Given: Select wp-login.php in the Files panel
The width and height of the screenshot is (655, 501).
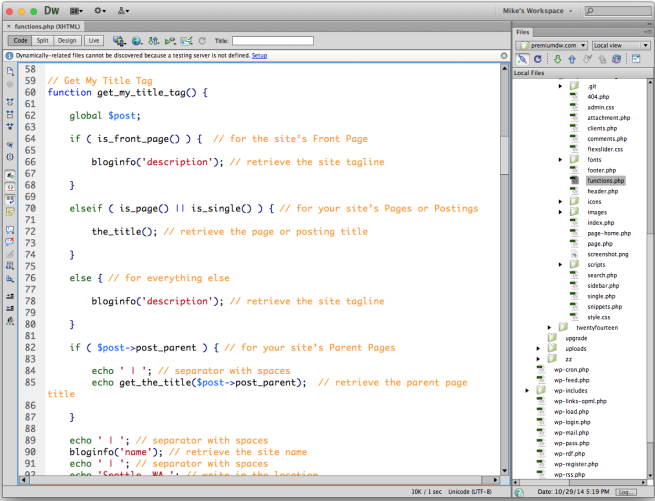Looking at the screenshot, I should (x=572, y=422).
